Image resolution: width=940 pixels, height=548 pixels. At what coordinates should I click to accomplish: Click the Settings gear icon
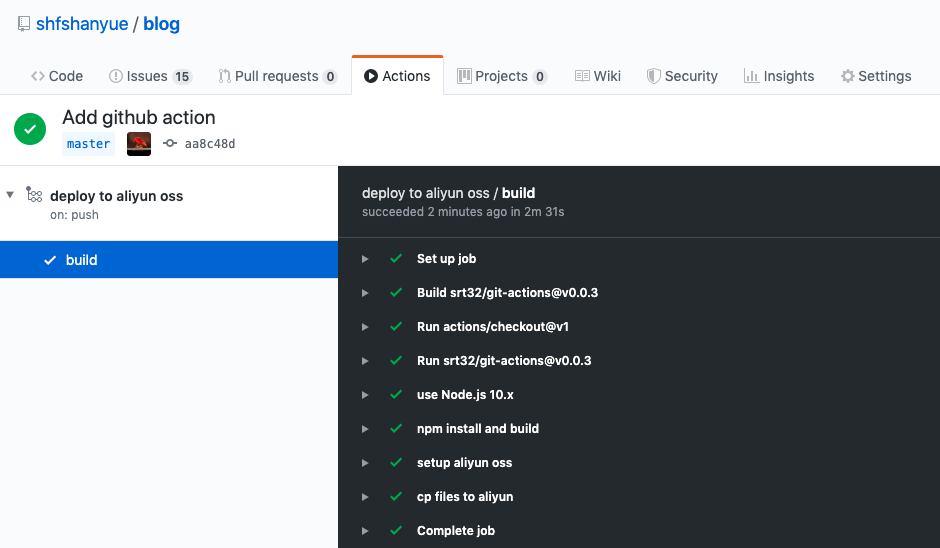(x=848, y=76)
